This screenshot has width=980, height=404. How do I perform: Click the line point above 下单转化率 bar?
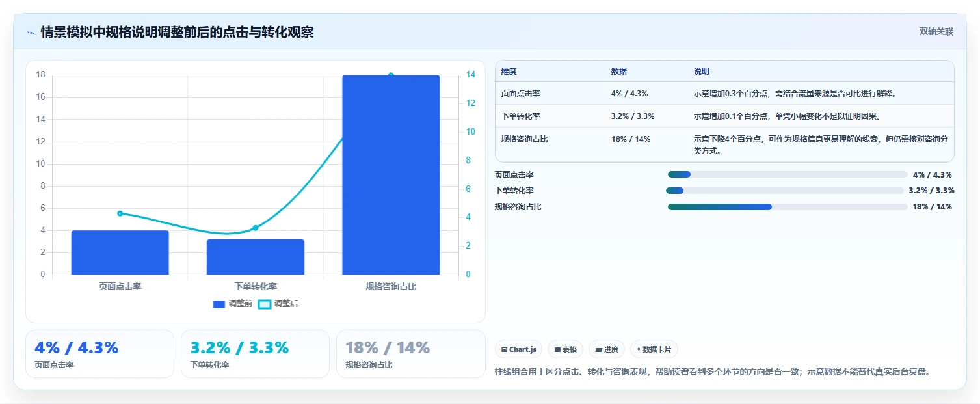(256, 228)
